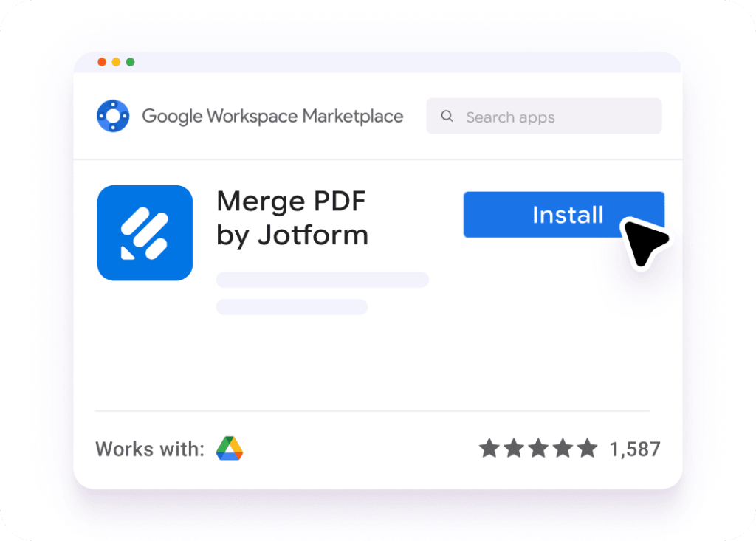Pick the fourth rating star
This screenshot has width=756, height=541.
(x=562, y=448)
